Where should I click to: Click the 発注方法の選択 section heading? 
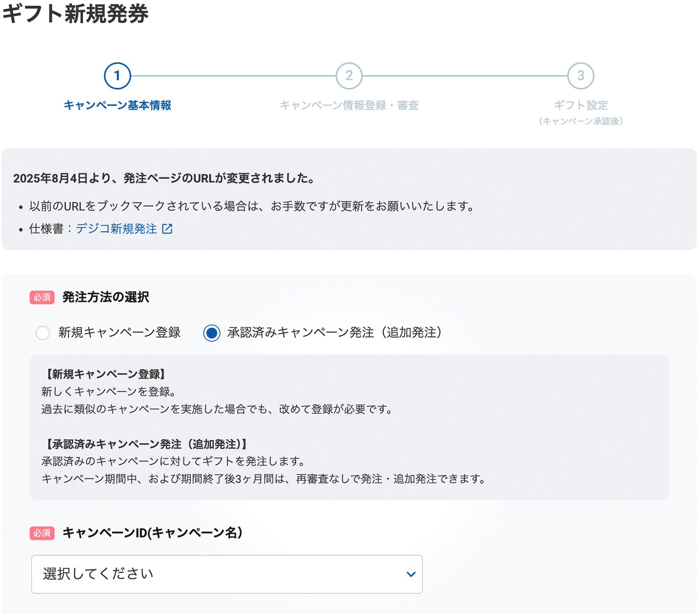point(106,297)
